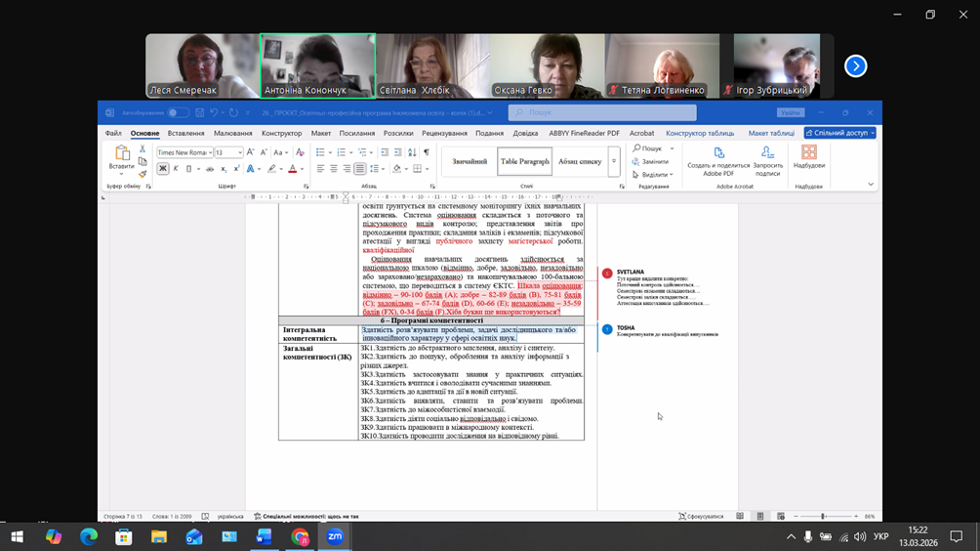Open Google Chrome from the taskbar

pyautogui.click(x=300, y=536)
